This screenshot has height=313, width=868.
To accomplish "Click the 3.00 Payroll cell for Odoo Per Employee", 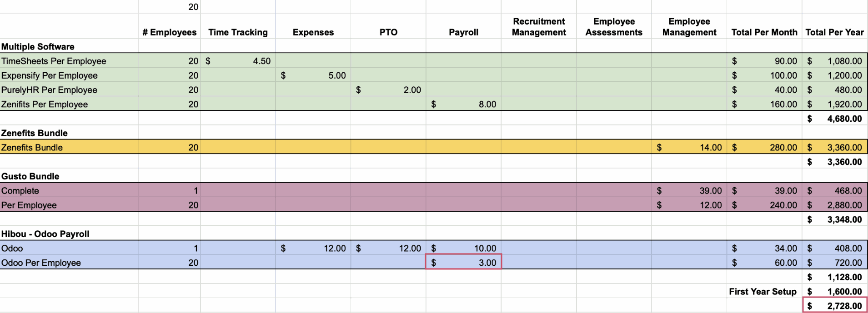I will (463, 262).
